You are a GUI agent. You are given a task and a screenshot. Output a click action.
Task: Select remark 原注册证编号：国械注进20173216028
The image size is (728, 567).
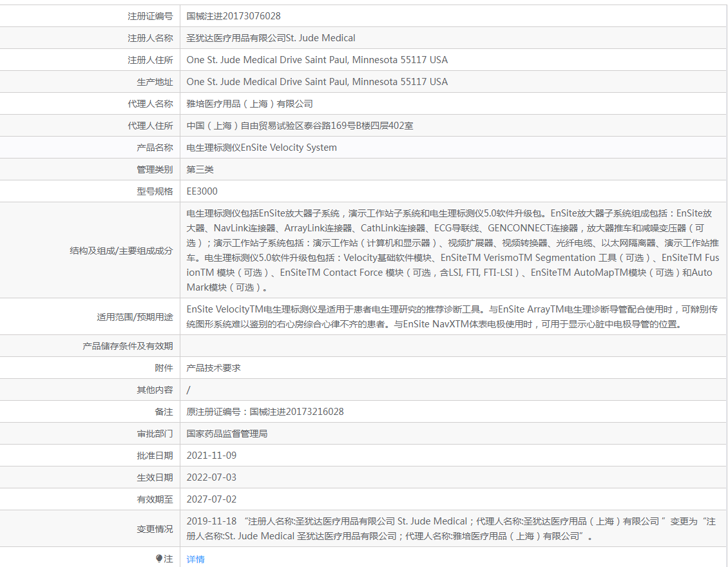[265, 412]
